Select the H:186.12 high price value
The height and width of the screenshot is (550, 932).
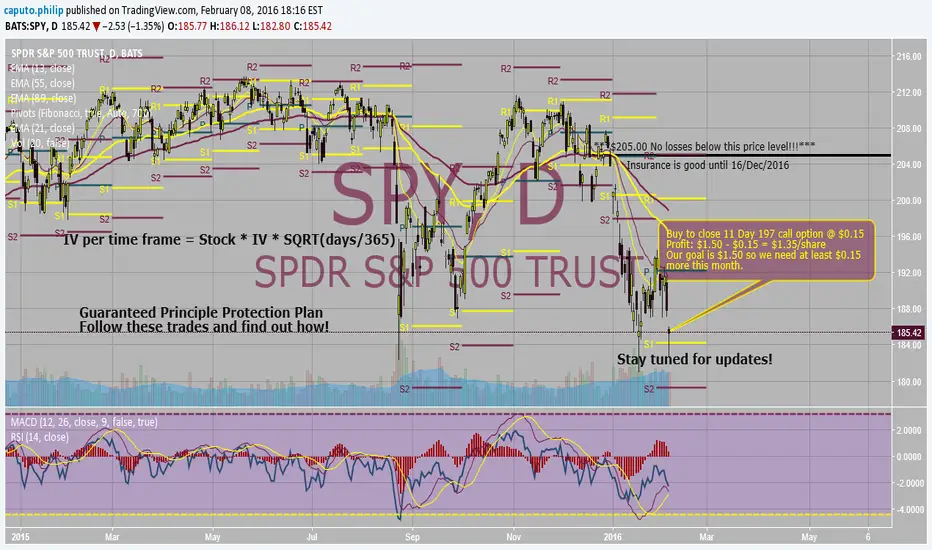[229, 26]
